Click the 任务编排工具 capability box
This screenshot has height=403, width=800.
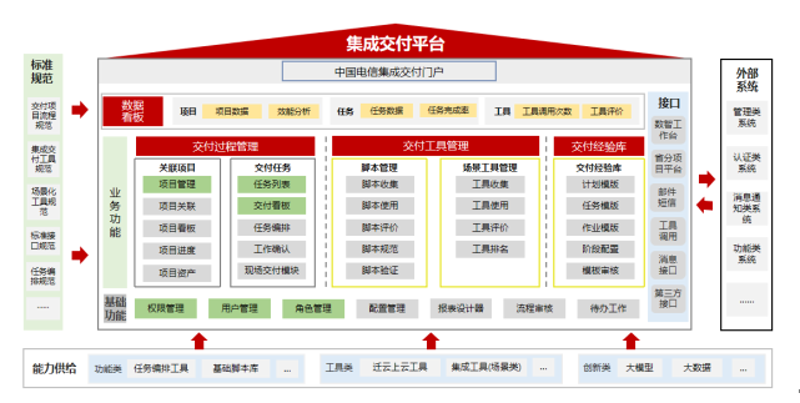coord(161,368)
